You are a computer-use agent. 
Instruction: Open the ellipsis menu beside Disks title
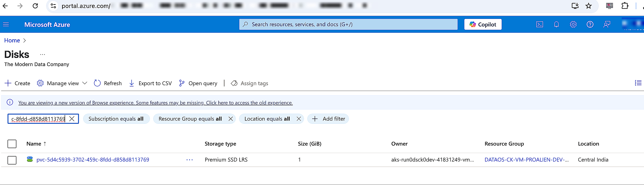(x=42, y=54)
